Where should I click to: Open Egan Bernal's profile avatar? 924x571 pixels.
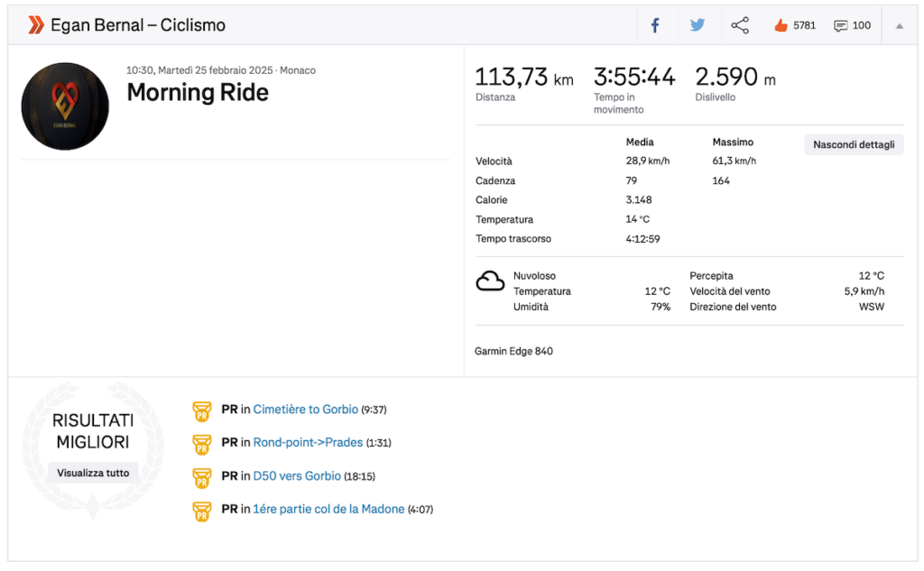click(65, 106)
